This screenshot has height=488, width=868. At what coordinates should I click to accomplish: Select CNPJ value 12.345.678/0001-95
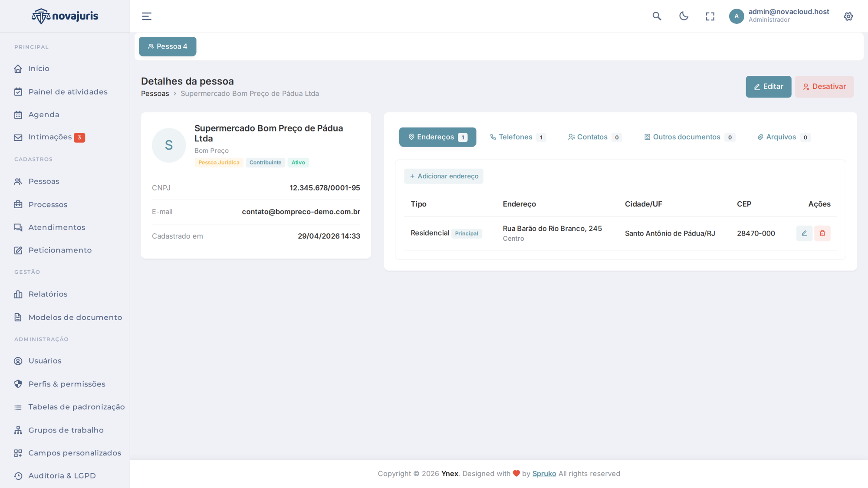coord(325,188)
